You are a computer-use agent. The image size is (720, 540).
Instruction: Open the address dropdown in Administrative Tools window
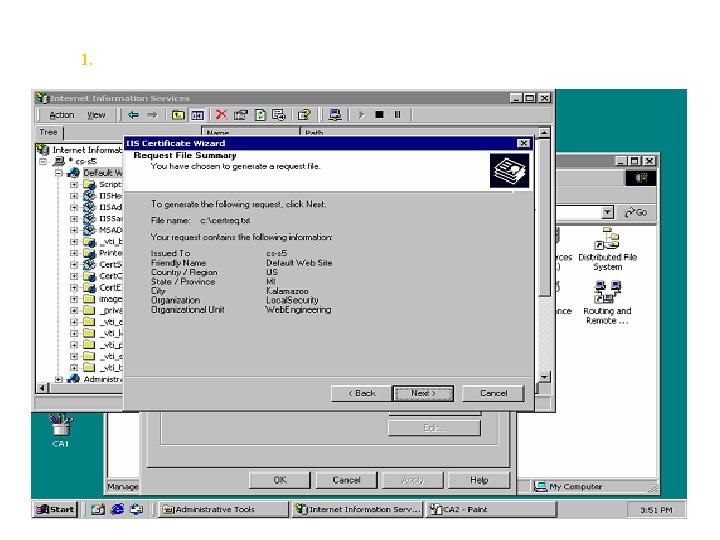point(608,213)
